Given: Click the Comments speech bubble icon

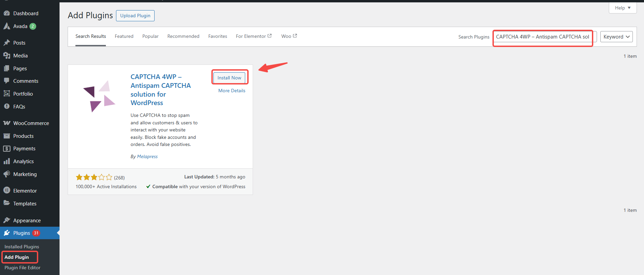Looking at the screenshot, I should pos(7,81).
